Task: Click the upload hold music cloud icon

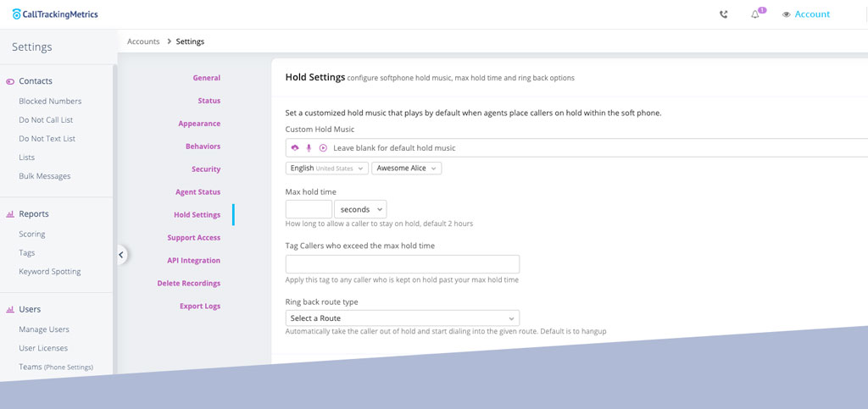Action: pos(295,148)
